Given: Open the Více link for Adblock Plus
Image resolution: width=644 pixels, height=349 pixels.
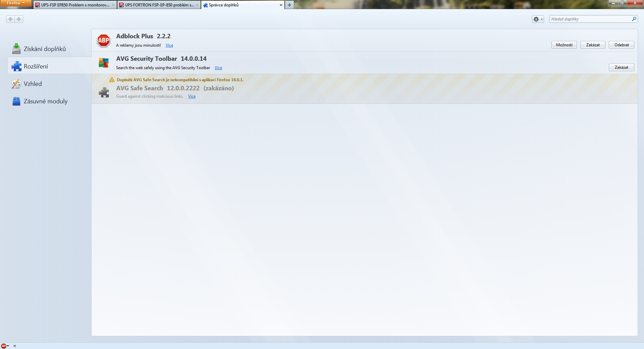Looking at the screenshot, I should pos(169,45).
